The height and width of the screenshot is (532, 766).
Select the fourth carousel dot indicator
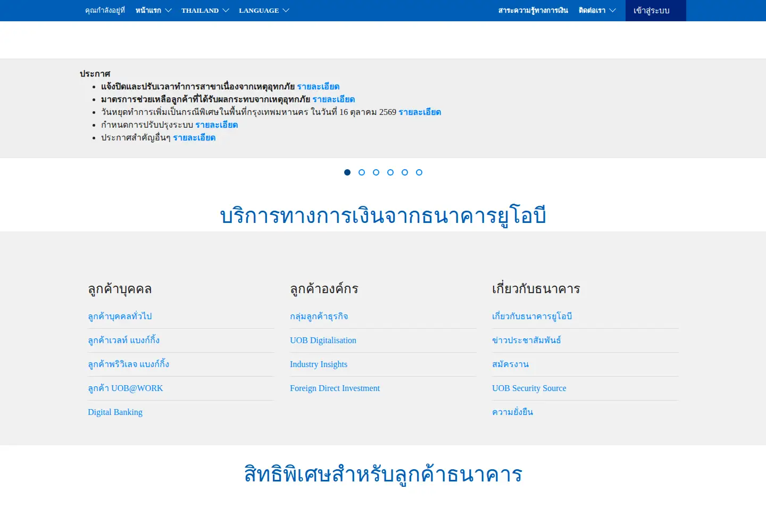(x=390, y=172)
